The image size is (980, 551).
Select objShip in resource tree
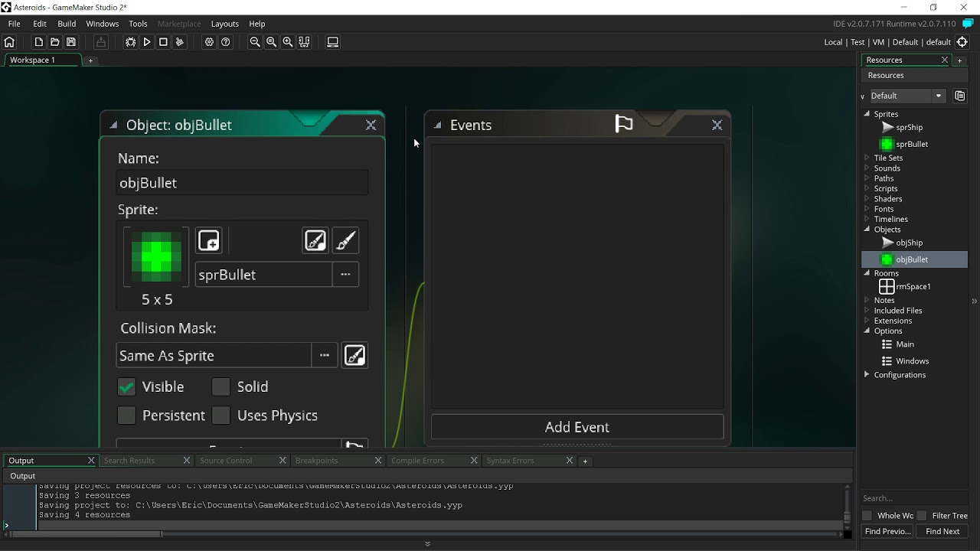909,243
